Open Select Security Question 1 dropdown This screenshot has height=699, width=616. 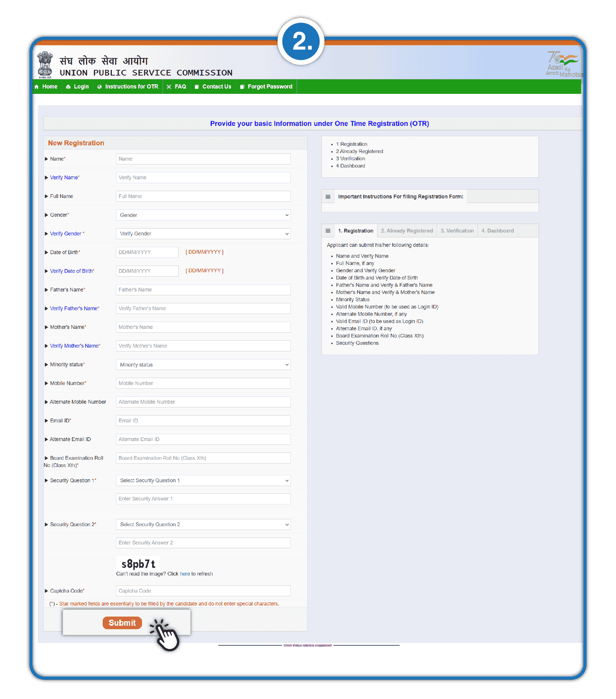click(203, 481)
